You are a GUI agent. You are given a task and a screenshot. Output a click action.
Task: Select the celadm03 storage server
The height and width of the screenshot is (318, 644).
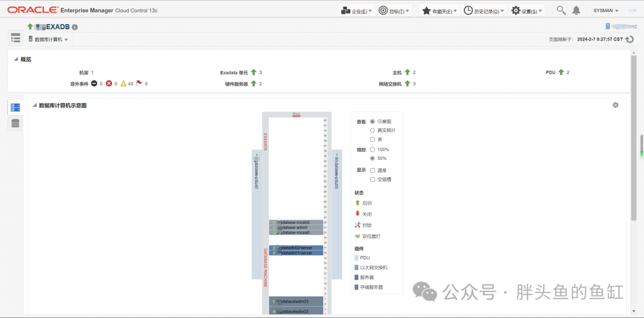(296, 301)
